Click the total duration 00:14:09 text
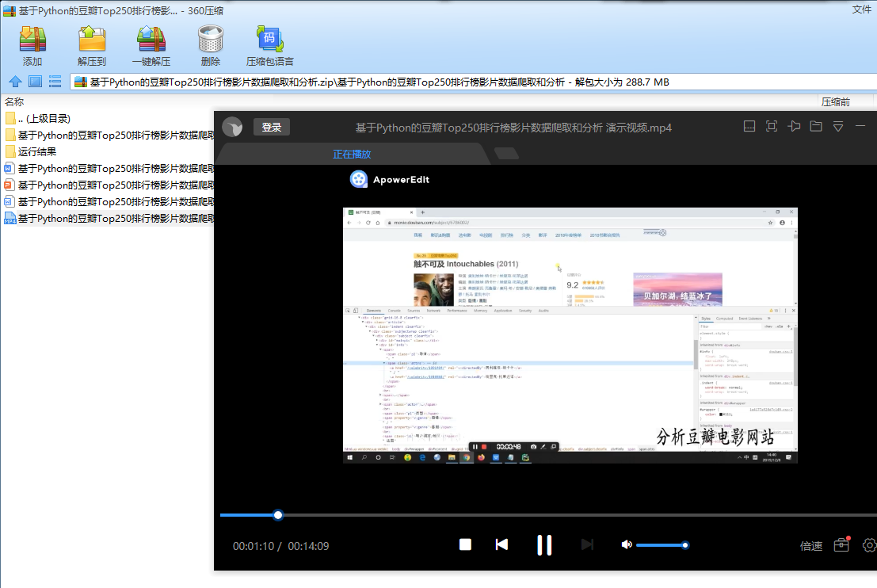The image size is (877, 588). point(308,546)
